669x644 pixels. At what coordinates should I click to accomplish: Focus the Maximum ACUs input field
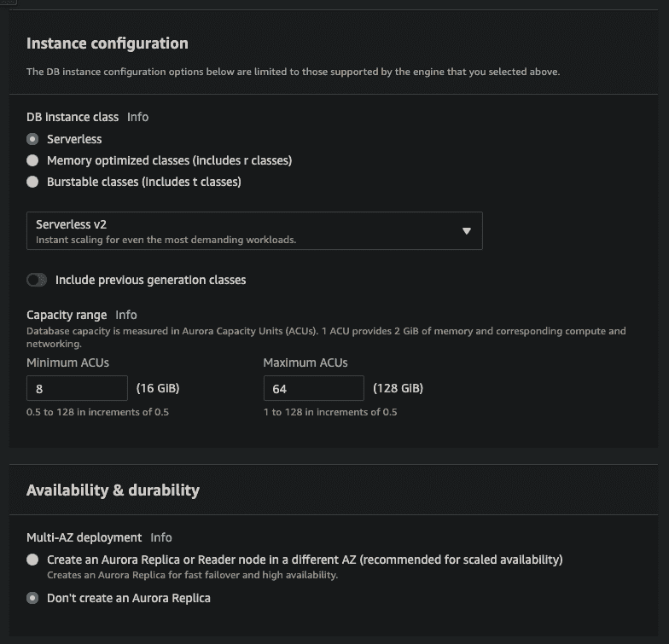[314, 388]
